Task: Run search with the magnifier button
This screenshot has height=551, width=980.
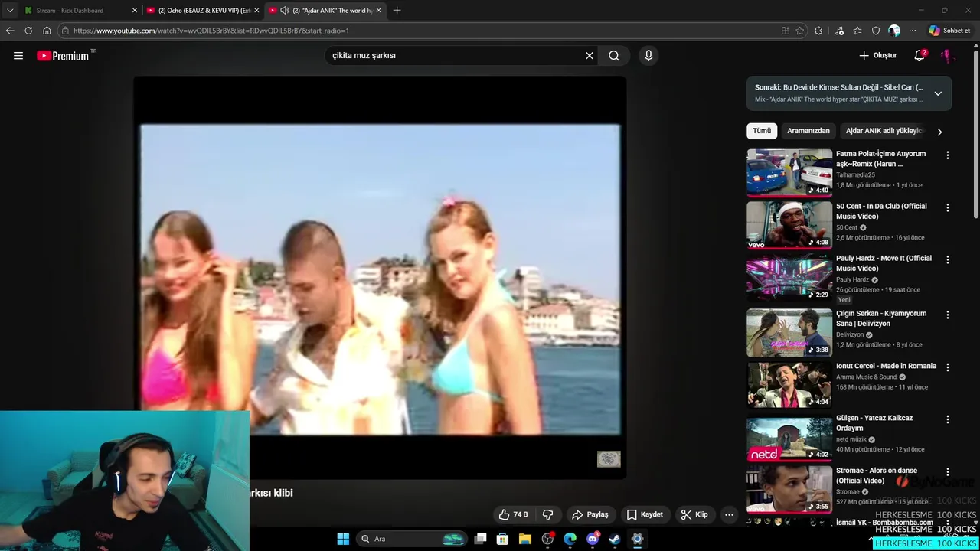Action: 614,55
